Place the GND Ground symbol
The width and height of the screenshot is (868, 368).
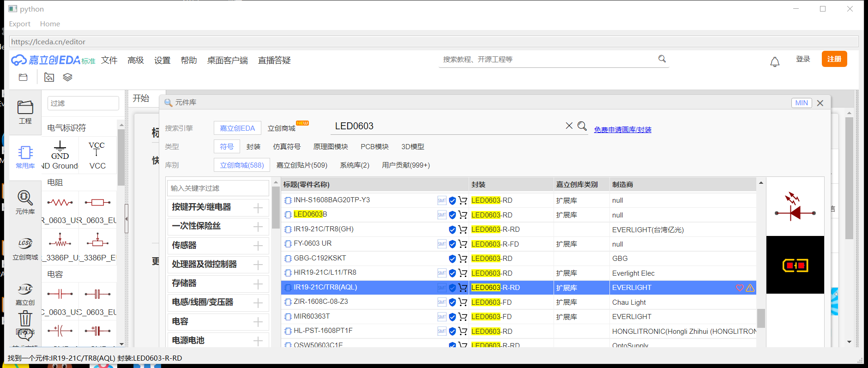60,155
